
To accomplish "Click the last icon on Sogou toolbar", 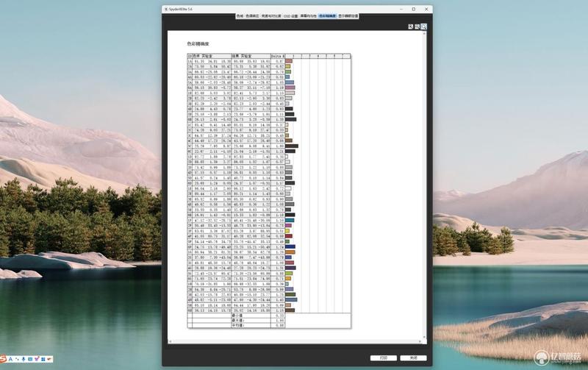I will pyautogui.click(x=49, y=359).
